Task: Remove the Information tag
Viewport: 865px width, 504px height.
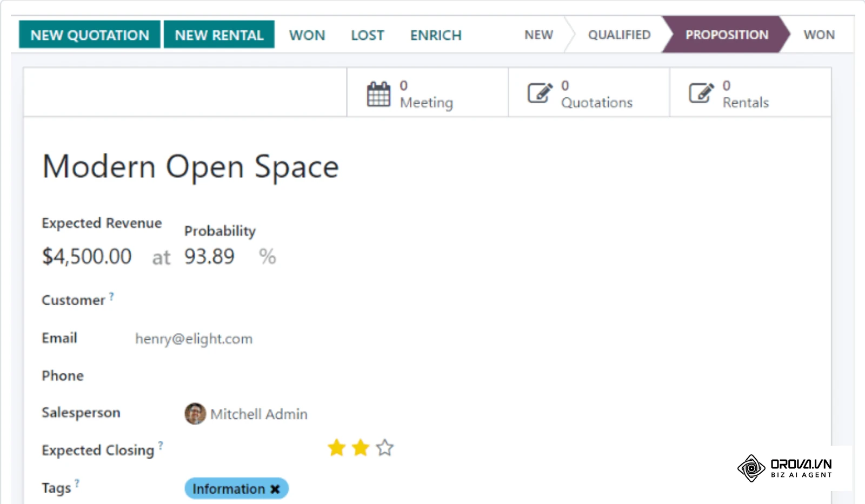Action: pos(275,489)
